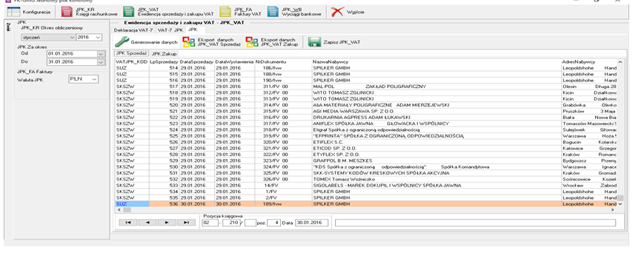Click the poz. field showing 4
Screen dimensions: 644x270
pos(274,223)
